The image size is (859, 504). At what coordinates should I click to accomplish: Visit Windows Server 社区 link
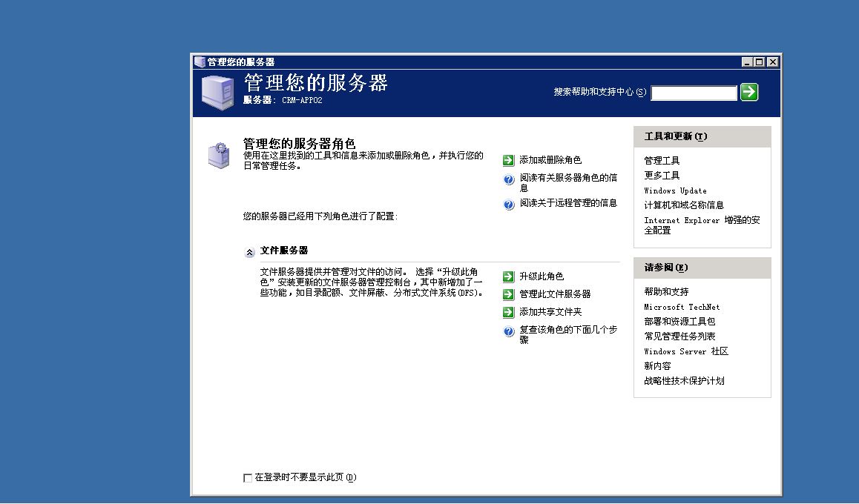(x=686, y=351)
